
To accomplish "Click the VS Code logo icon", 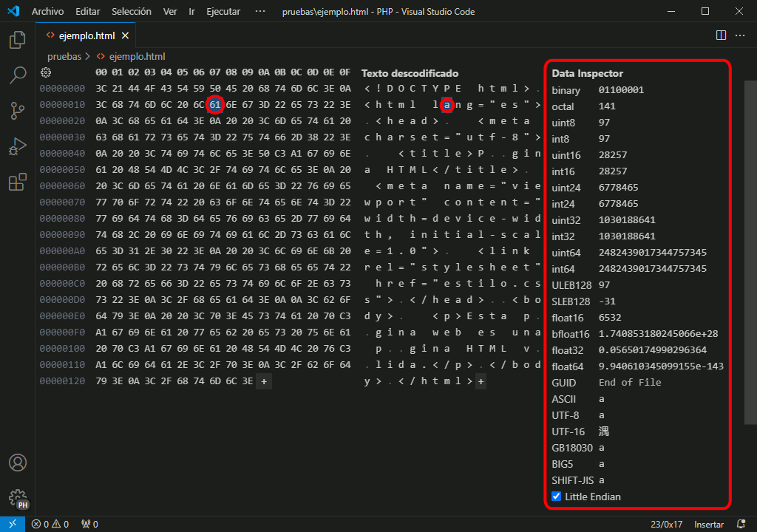I will tap(13, 10).
